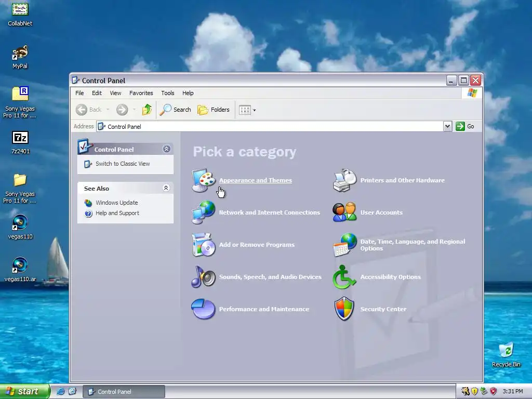Open the Windows Update link
This screenshot has height=399, width=532.
(x=117, y=203)
